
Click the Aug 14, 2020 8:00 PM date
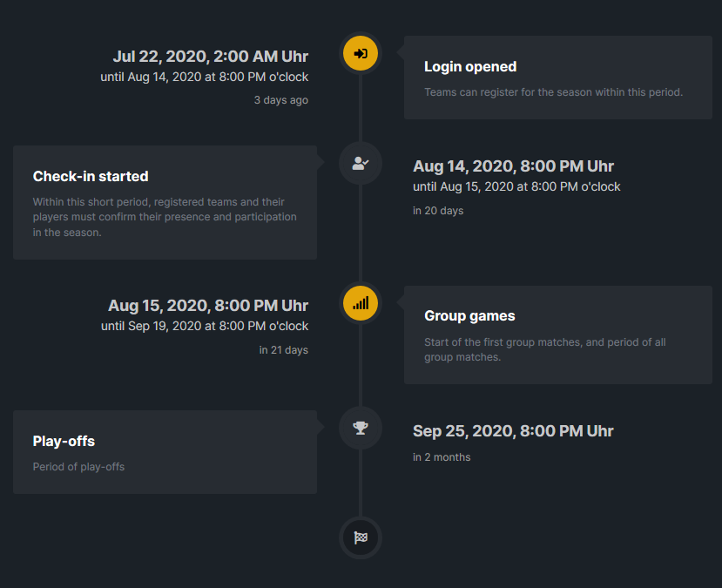513,166
